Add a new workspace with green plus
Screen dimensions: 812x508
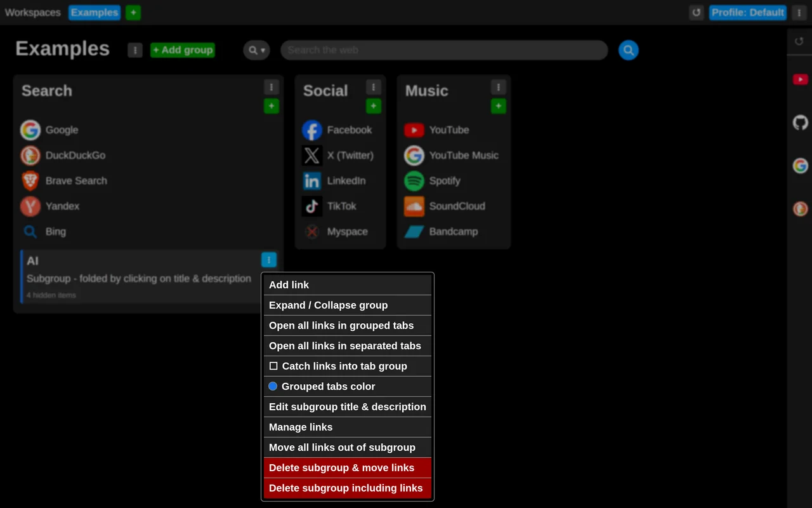[x=133, y=13]
